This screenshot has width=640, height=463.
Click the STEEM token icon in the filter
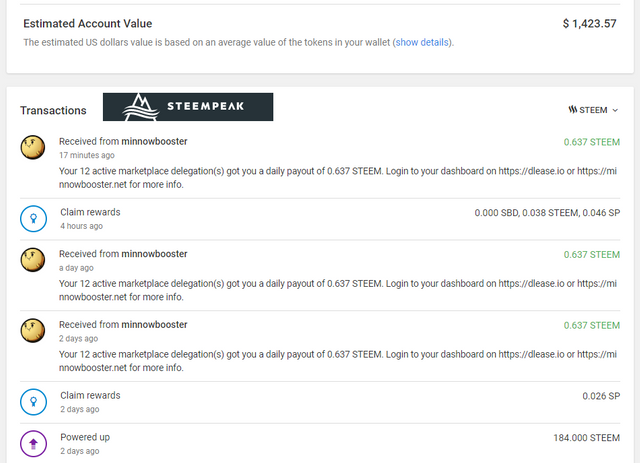point(573,110)
